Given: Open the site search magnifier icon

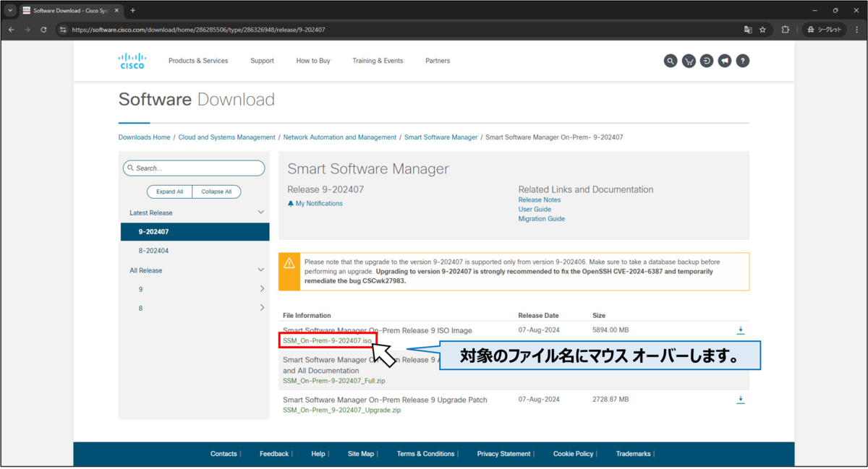Looking at the screenshot, I should (x=671, y=61).
